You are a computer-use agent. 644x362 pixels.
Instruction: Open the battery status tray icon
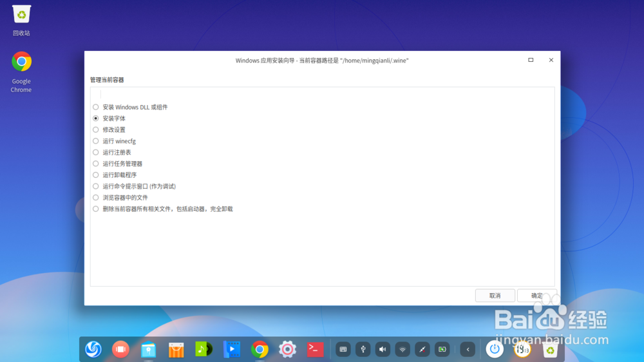click(442, 349)
